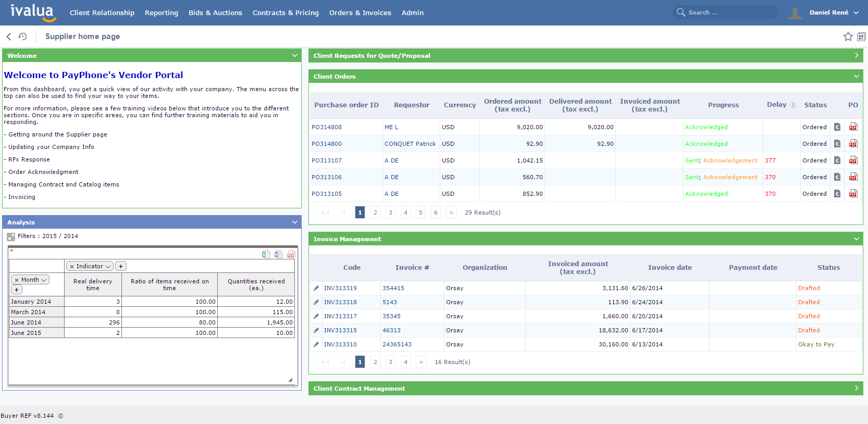Go to Client Orders page 6
Viewport: 868px width, 424px height.
[436, 213]
